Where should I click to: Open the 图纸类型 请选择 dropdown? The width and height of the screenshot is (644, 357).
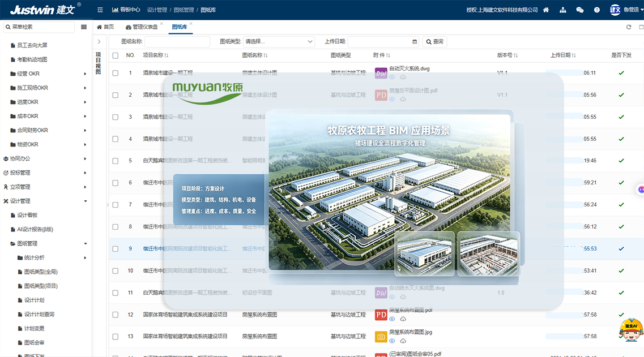279,41
